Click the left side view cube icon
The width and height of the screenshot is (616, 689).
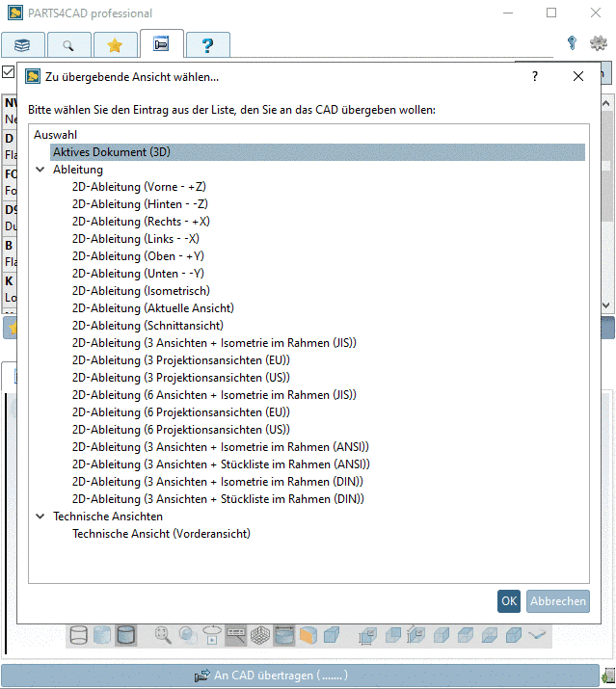[x=442, y=635]
